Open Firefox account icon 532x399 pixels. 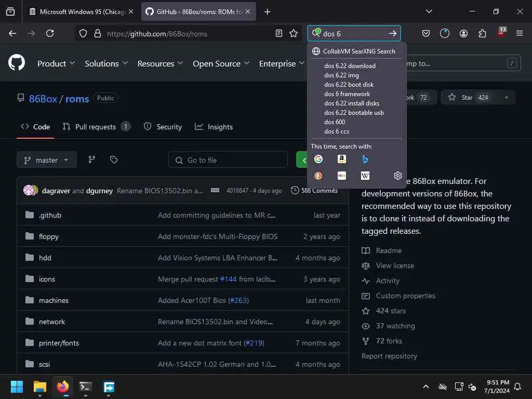pyautogui.click(x=463, y=33)
